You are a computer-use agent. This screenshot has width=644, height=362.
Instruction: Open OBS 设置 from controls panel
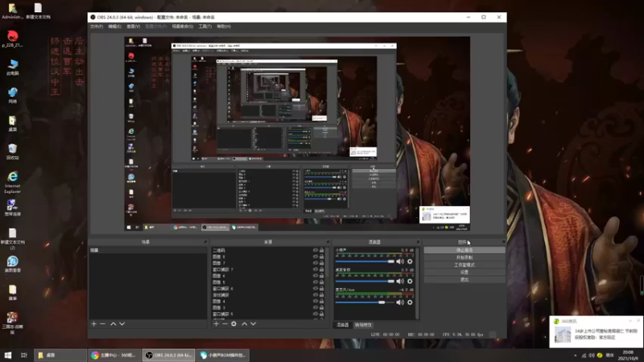(x=464, y=272)
